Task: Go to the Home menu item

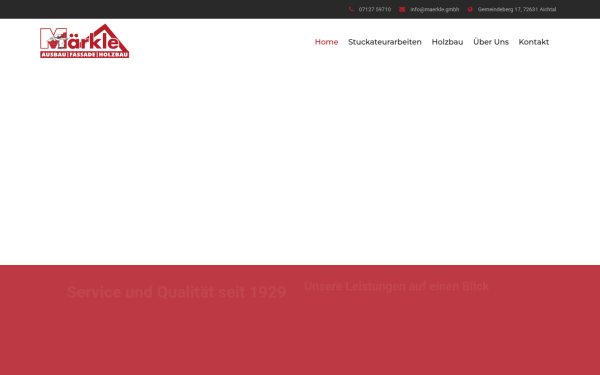Action: click(326, 42)
